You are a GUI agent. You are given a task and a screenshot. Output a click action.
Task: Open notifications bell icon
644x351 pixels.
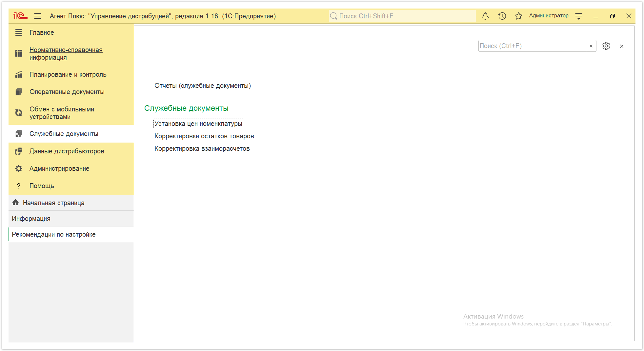(x=485, y=16)
